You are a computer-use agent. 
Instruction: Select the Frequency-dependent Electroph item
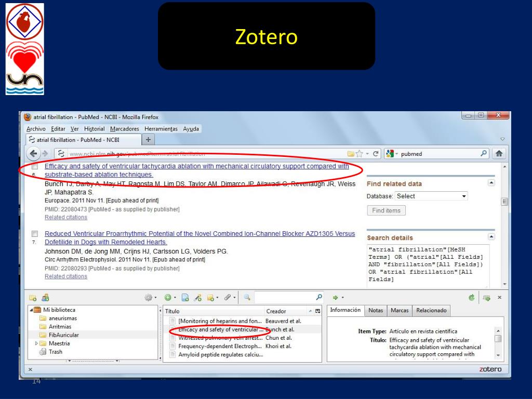(242, 347)
